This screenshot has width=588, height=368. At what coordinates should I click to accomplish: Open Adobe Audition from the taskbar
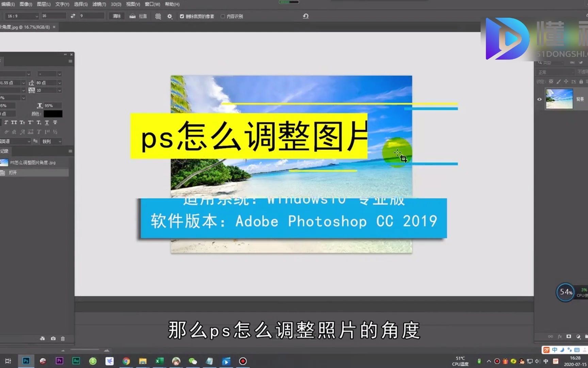76,361
